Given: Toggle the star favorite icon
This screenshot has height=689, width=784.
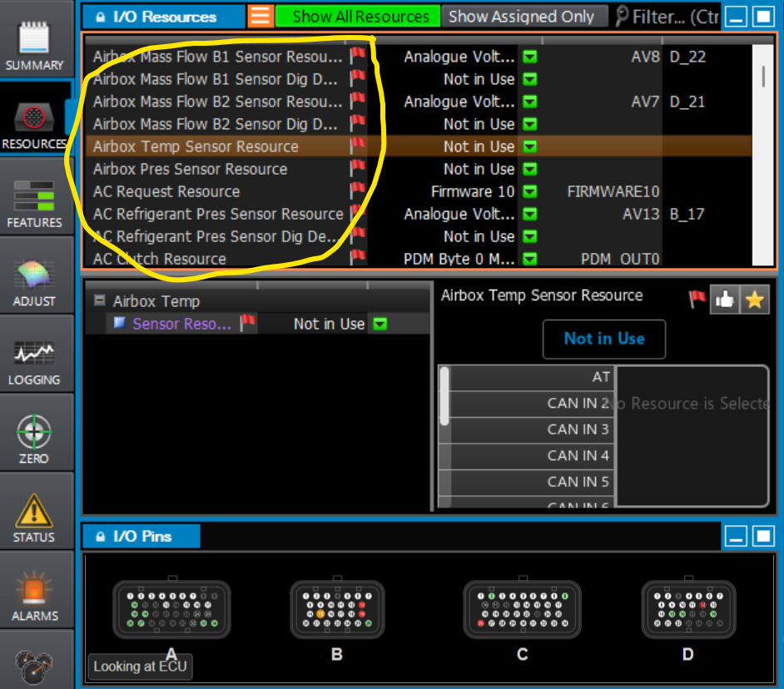Looking at the screenshot, I should (754, 300).
